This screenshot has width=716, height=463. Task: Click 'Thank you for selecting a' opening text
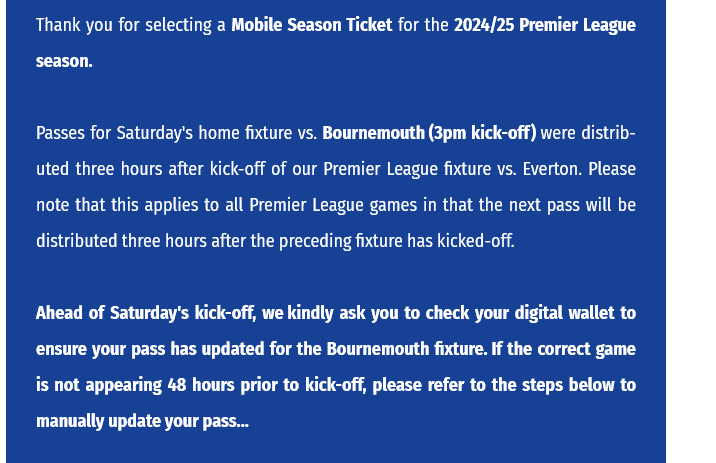pyautogui.click(x=131, y=25)
